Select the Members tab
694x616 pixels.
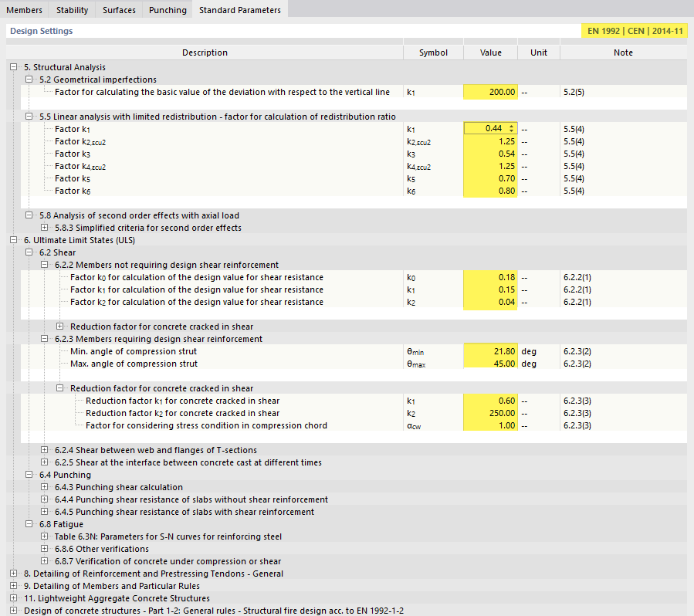coord(24,10)
